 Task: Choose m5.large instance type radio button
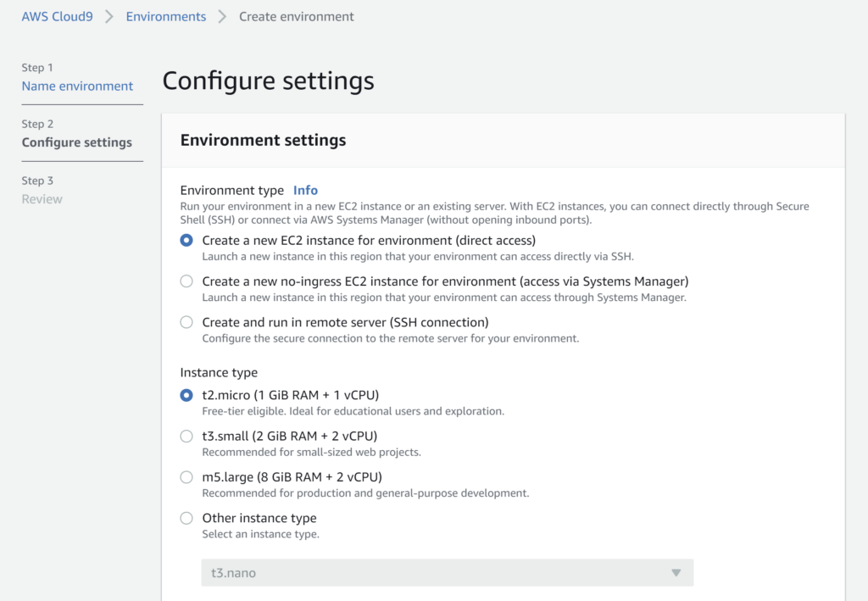[186, 477]
